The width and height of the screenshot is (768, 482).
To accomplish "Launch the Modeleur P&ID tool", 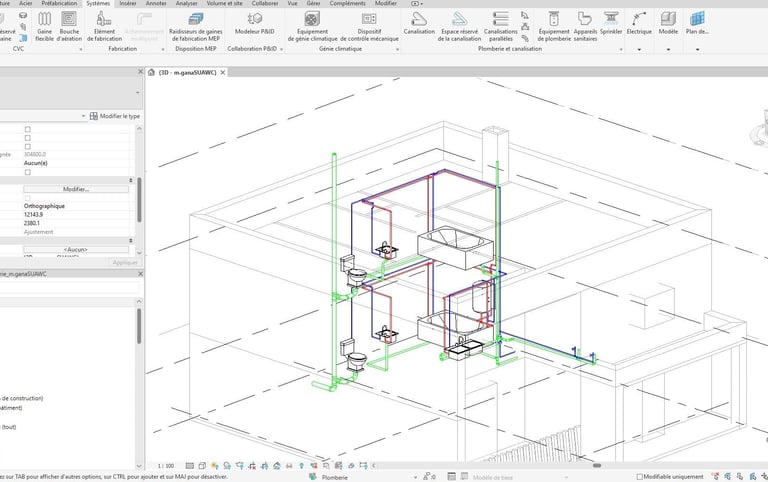I will point(255,23).
